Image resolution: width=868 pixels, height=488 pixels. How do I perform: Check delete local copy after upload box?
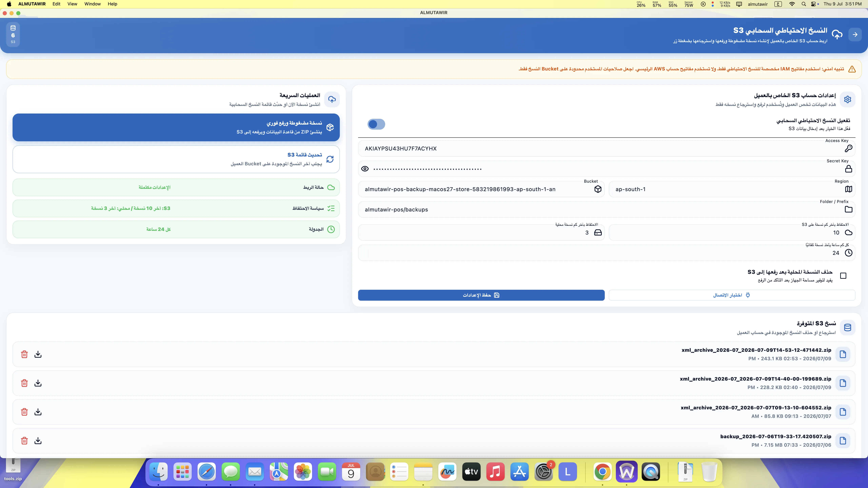843,276
